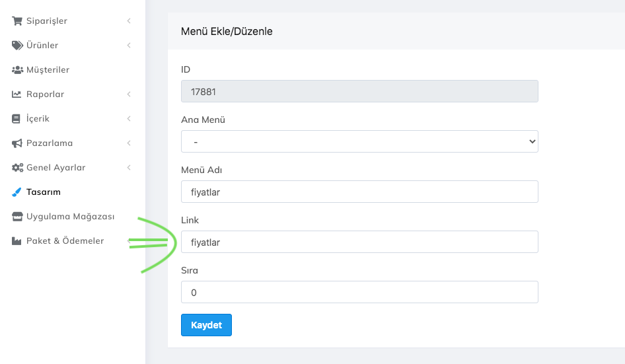Click the gears icon beside Genel Ayarlar
Image resolution: width=625 pixels, height=364 pixels.
(17, 168)
